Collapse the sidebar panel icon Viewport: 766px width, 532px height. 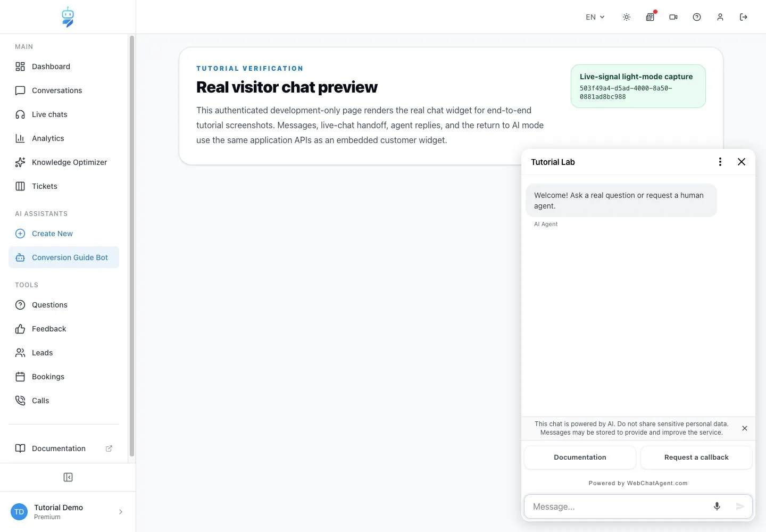coord(68,477)
